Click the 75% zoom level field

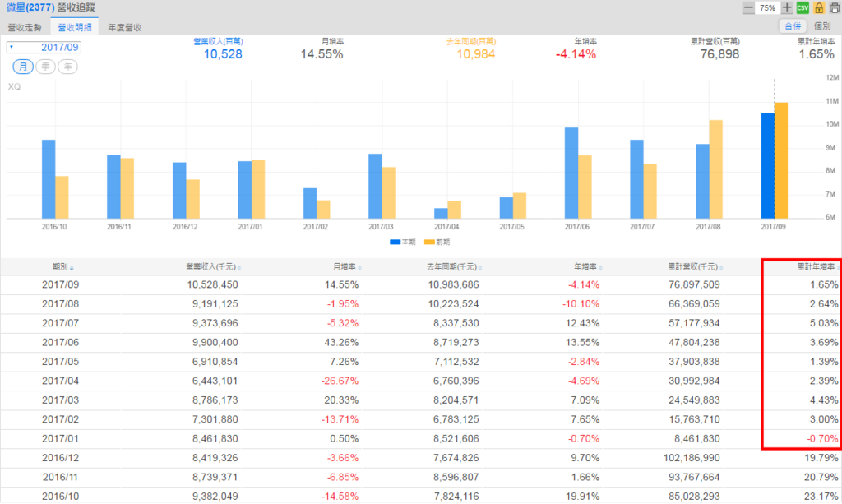[767, 8]
